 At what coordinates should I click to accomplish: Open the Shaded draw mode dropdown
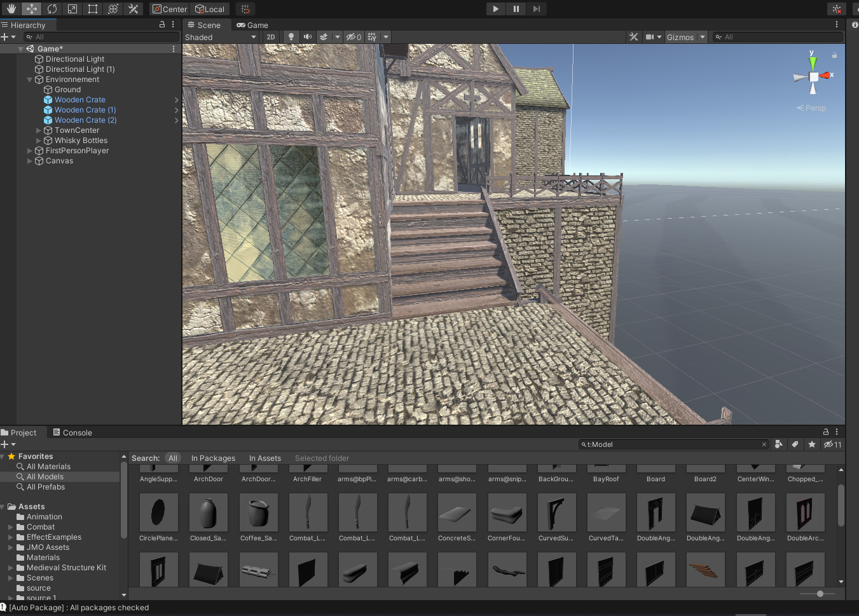click(221, 37)
